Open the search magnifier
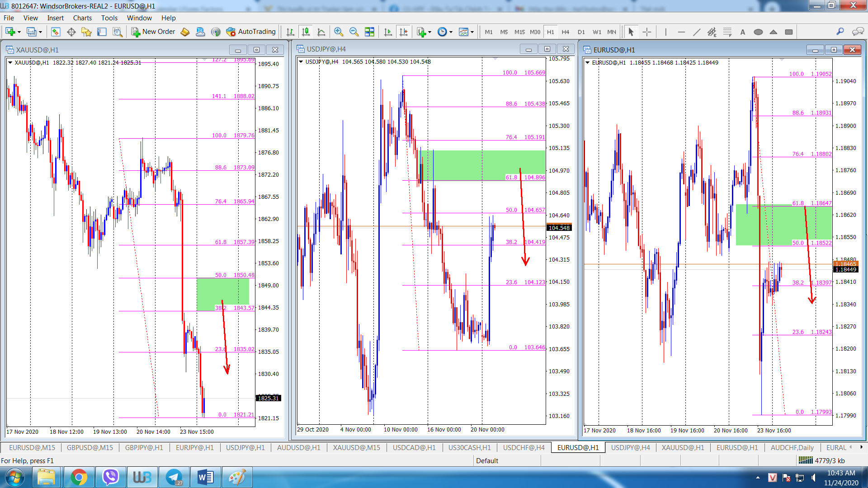The image size is (868, 488). point(840,32)
